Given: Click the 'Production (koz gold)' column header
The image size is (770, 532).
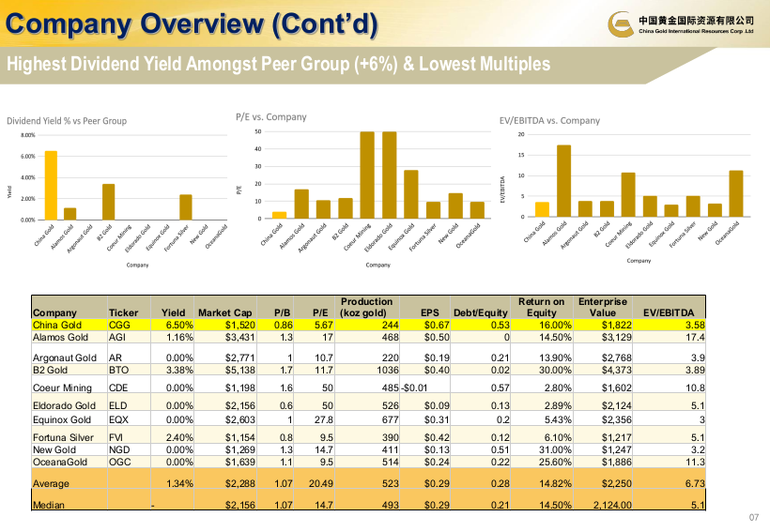Looking at the screenshot, I should point(366,307).
